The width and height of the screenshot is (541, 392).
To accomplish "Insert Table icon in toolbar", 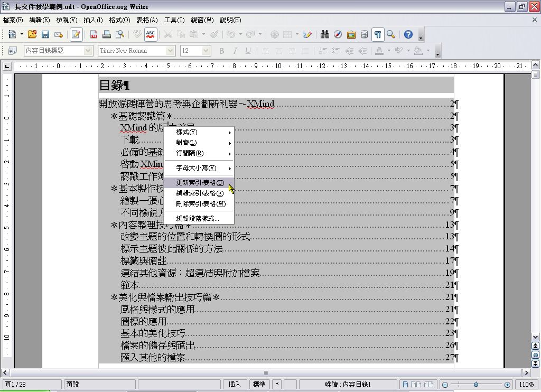I will [287, 34].
